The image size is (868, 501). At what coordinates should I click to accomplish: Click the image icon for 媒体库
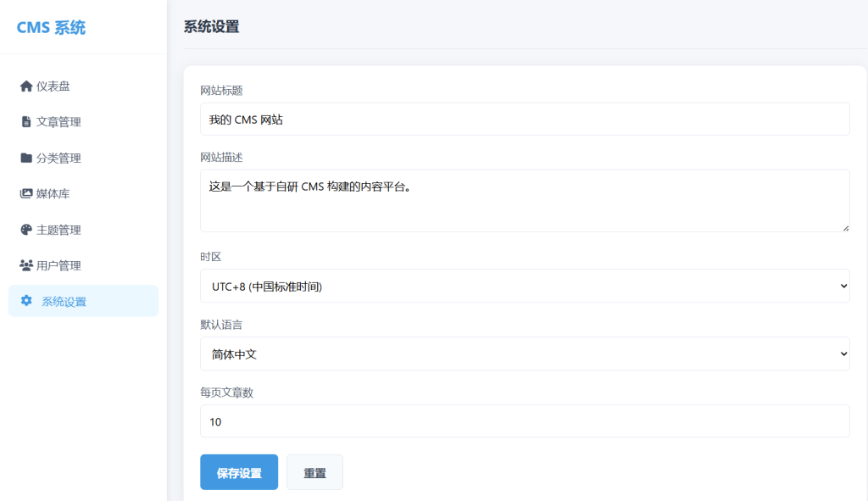point(25,194)
